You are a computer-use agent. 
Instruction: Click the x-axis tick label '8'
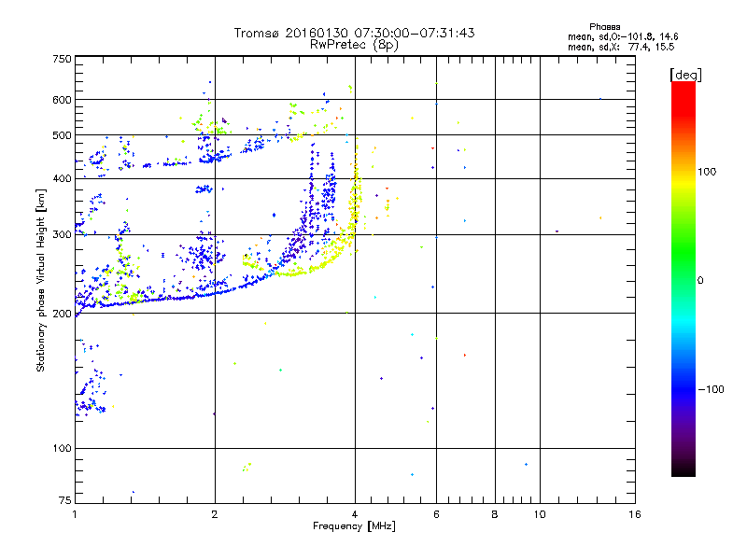(495, 514)
